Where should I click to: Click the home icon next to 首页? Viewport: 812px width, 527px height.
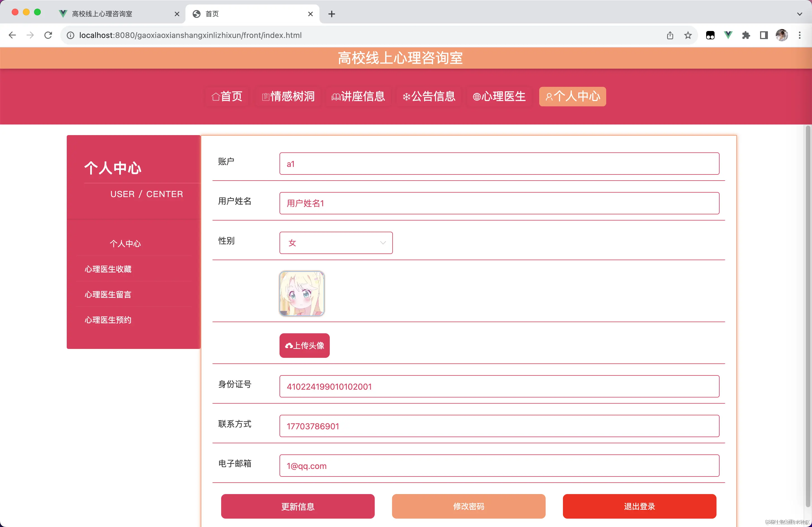(215, 97)
